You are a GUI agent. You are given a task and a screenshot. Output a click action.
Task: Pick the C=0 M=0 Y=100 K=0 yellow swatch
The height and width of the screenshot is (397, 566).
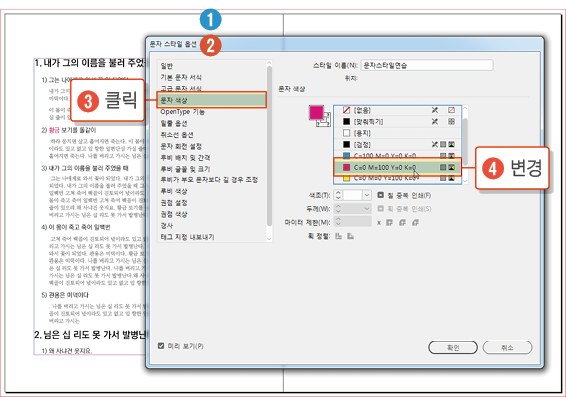pos(397,178)
